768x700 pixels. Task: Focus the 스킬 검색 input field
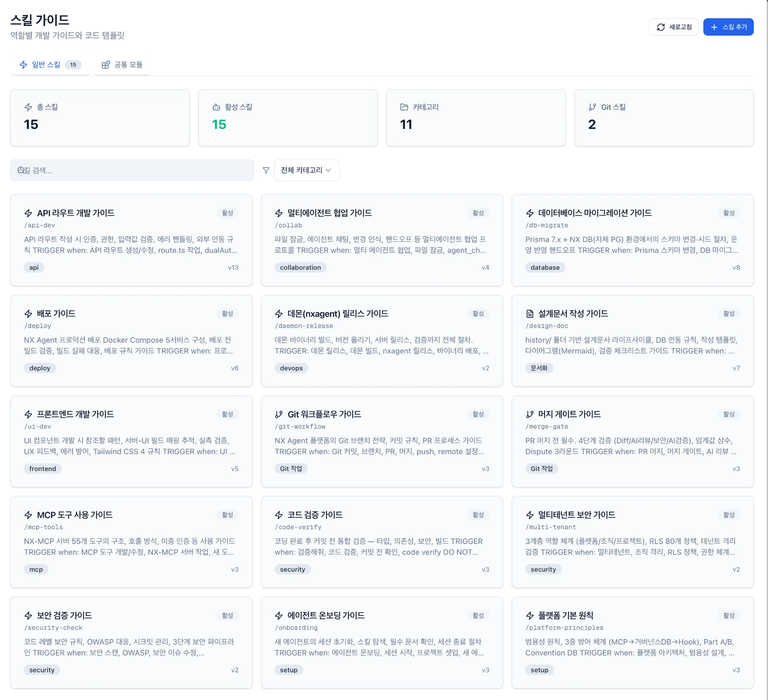[132, 170]
